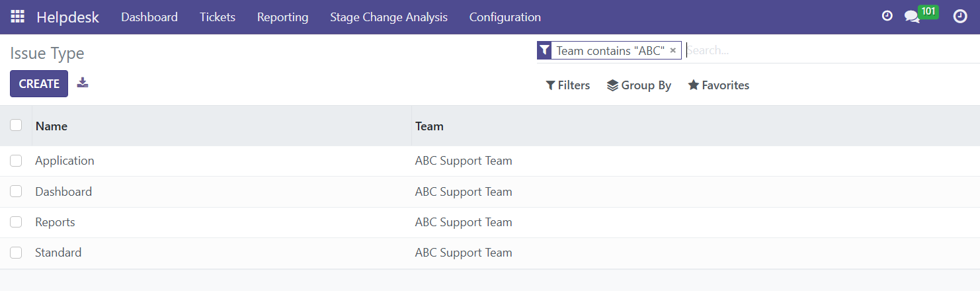Screen dimensions: 980x291
Task: Click the 101 messages badge
Action: pos(928,11)
